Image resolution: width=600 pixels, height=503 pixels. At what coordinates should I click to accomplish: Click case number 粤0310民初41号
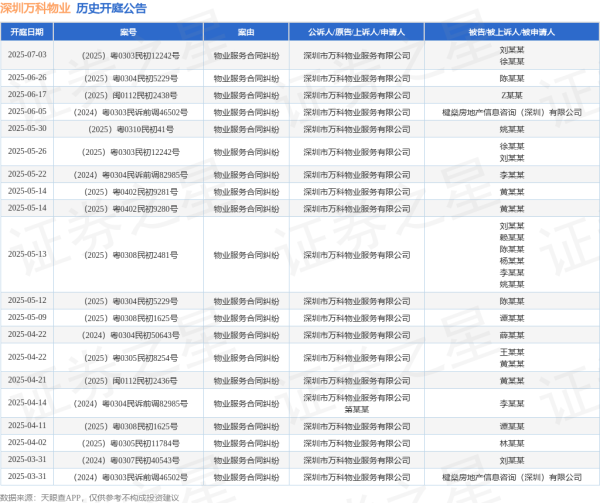pyautogui.click(x=131, y=129)
